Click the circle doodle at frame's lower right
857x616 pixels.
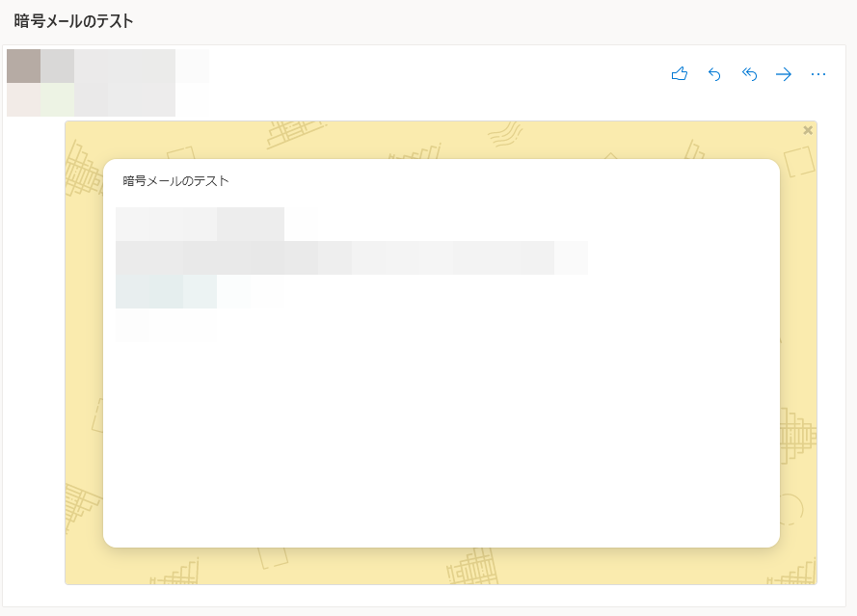[x=791, y=508]
